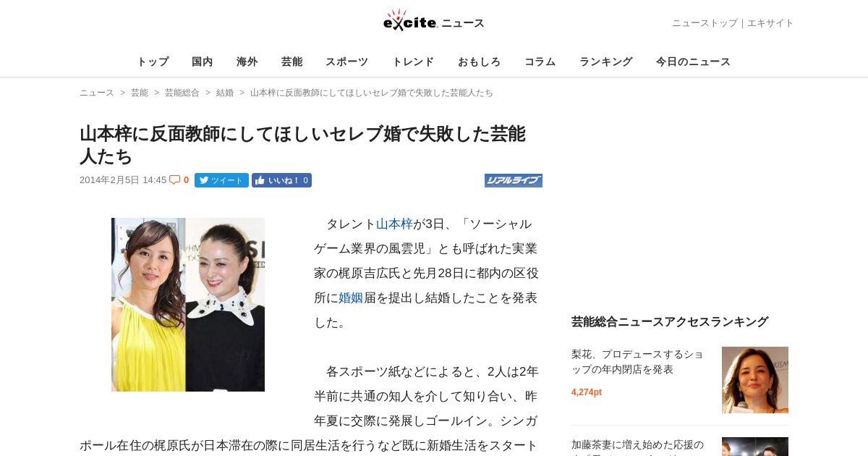Select the 国内 nav item
Image resolution: width=868 pixels, height=456 pixels.
203,62
